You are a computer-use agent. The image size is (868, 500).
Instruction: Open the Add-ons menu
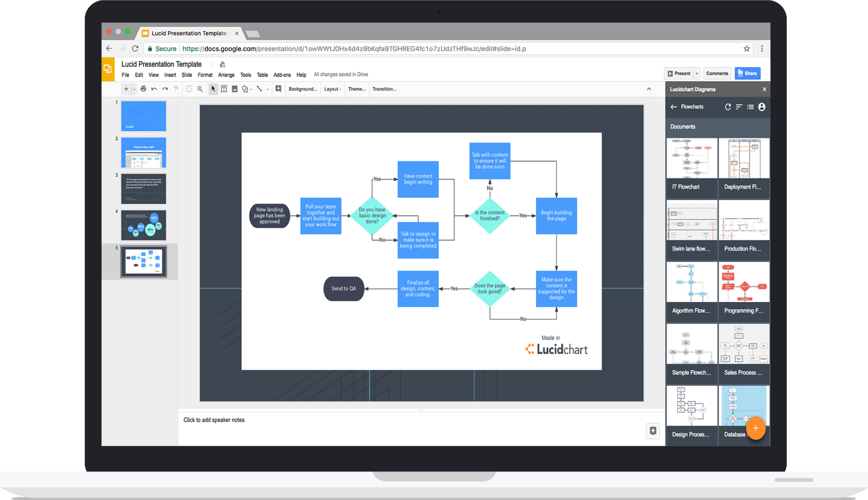(x=282, y=75)
